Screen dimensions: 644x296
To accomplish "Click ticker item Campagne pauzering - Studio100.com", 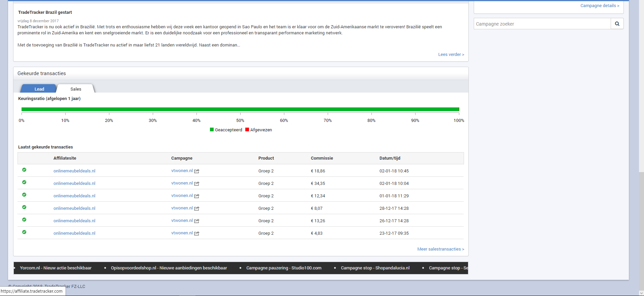I will pyautogui.click(x=284, y=268).
